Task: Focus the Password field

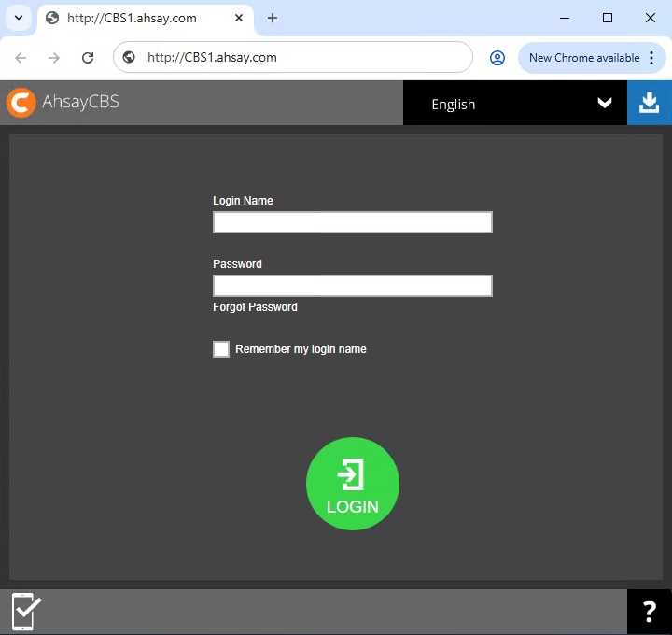Action: pyautogui.click(x=353, y=286)
